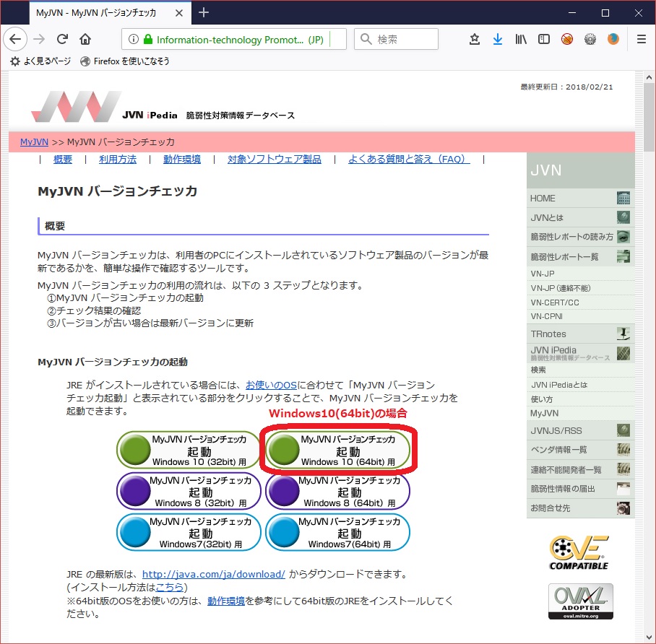Click the address bar URL field

(234, 39)
